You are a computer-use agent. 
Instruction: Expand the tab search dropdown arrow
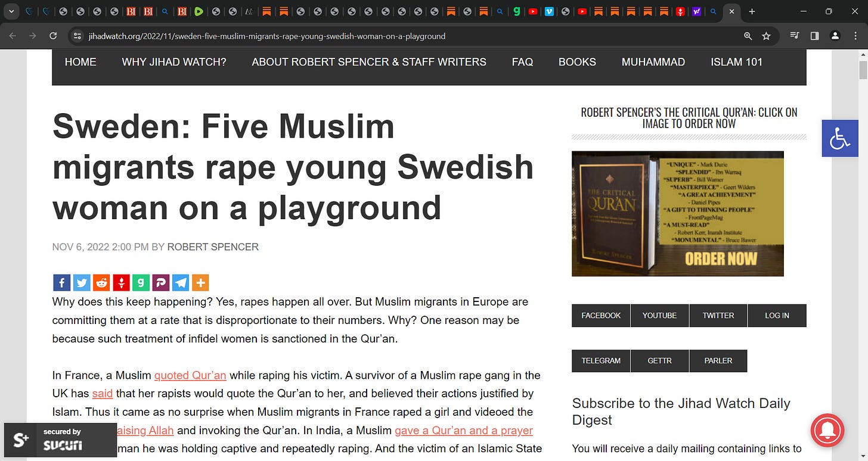point(11,11)
